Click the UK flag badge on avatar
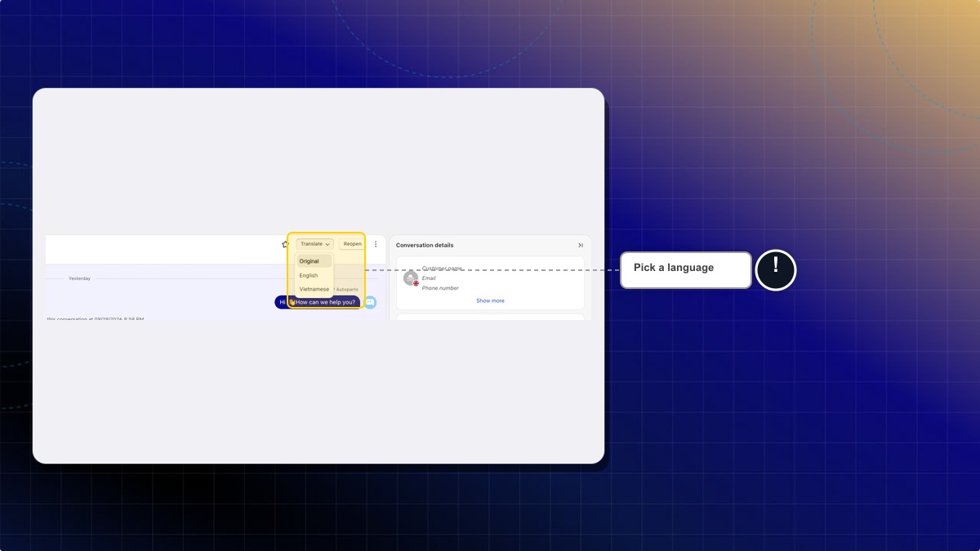Image resolution: width=980 pixels, height=551 pixels. point(416,283)
